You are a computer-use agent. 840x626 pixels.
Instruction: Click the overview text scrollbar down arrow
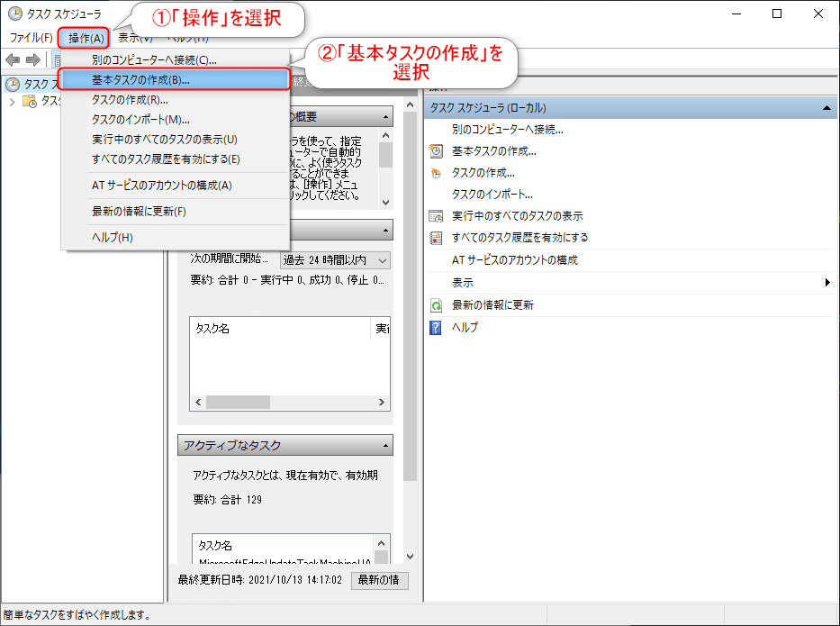coord(385,202)
